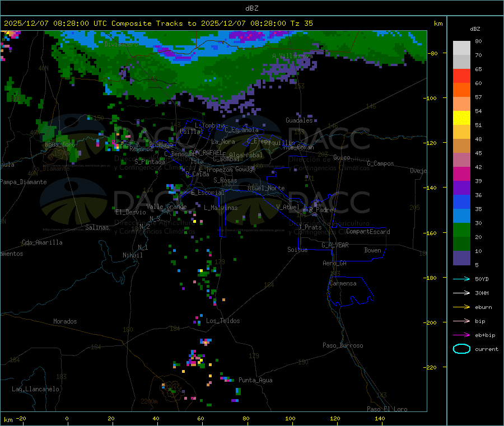
Task: Click the pink bip arrow in legend
Action: [x=461, y=321]
